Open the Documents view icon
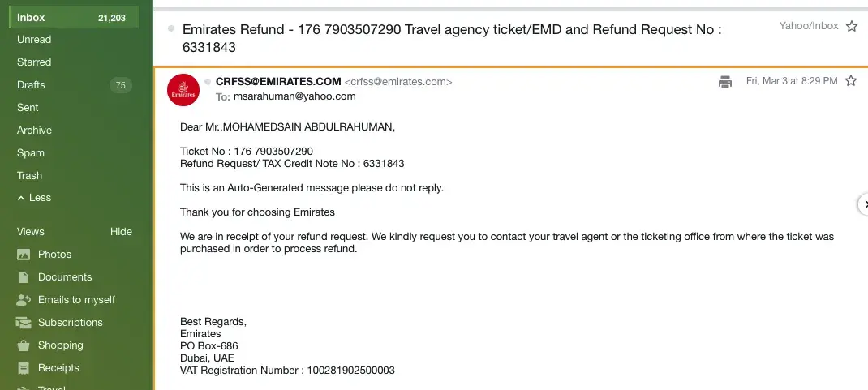 pyautogui.click(x=24, y=277)
